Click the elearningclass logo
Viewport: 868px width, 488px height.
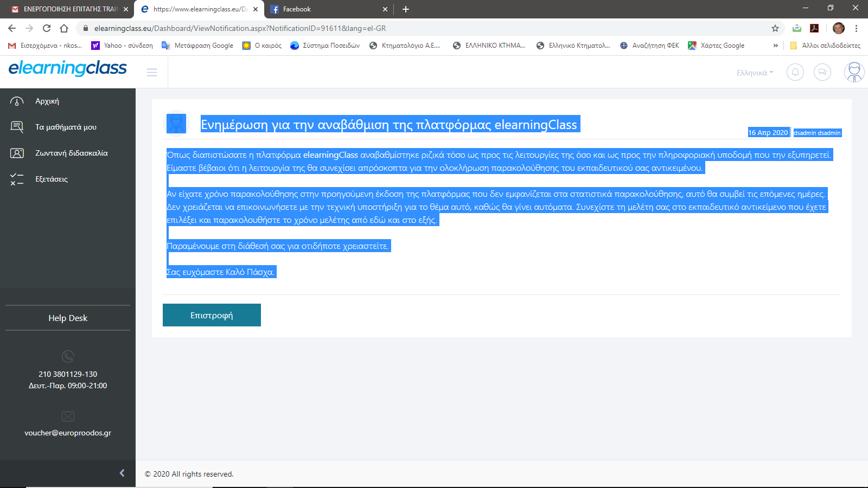pos(68,68)
